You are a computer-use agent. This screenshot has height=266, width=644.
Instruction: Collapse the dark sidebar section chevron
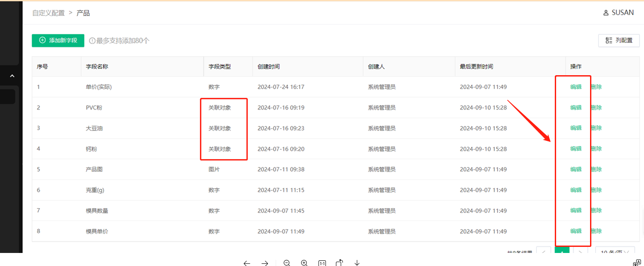pyautogui.click(x=12, y=76)
